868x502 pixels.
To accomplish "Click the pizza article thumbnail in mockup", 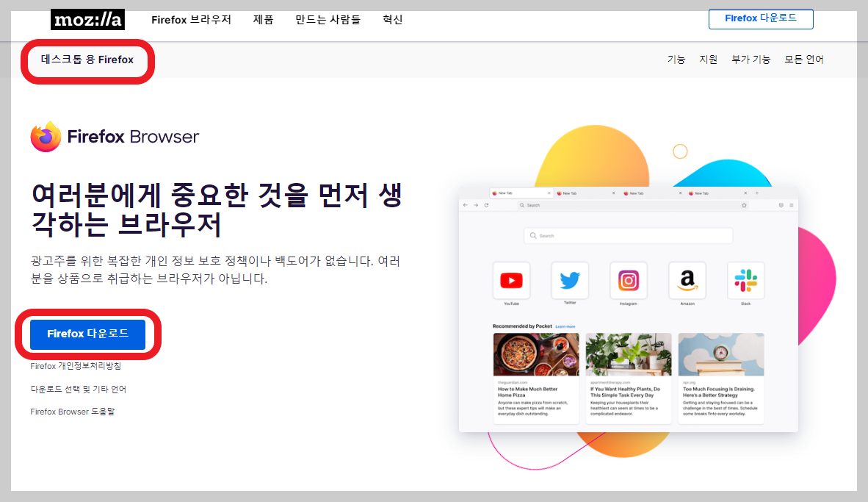I will pyautogui.click(x=536, y=354).
